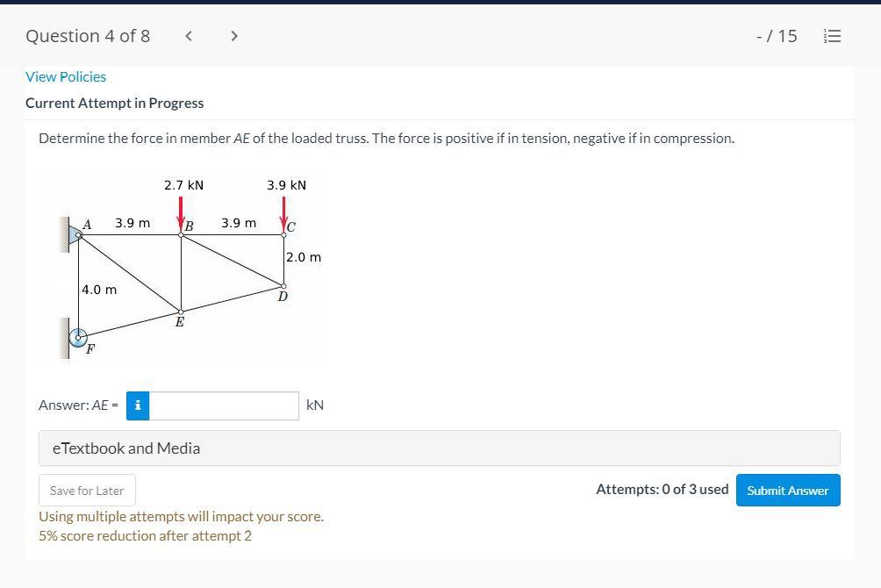This screenshot has height=588, width=881.
Task: Collapse the Current Attempt in Progress area
Action: pos(115,103)
